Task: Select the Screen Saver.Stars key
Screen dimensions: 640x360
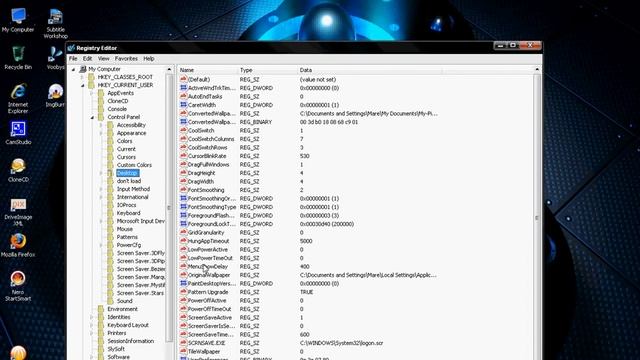Action: point(140,293)
